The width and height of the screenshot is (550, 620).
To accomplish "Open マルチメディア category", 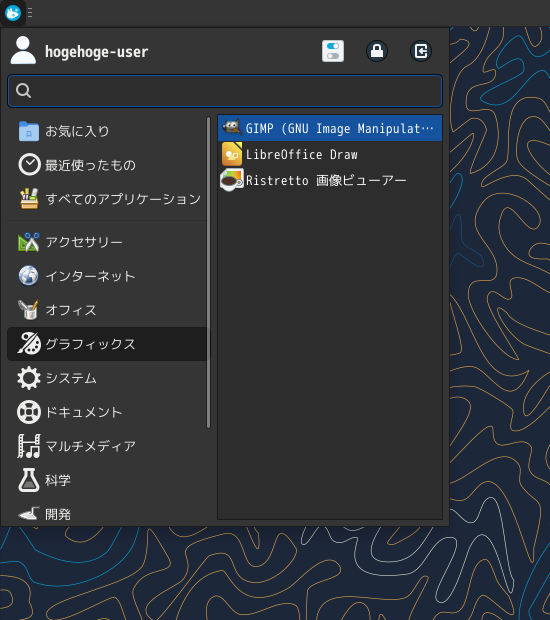I will (x=107, y=446).
